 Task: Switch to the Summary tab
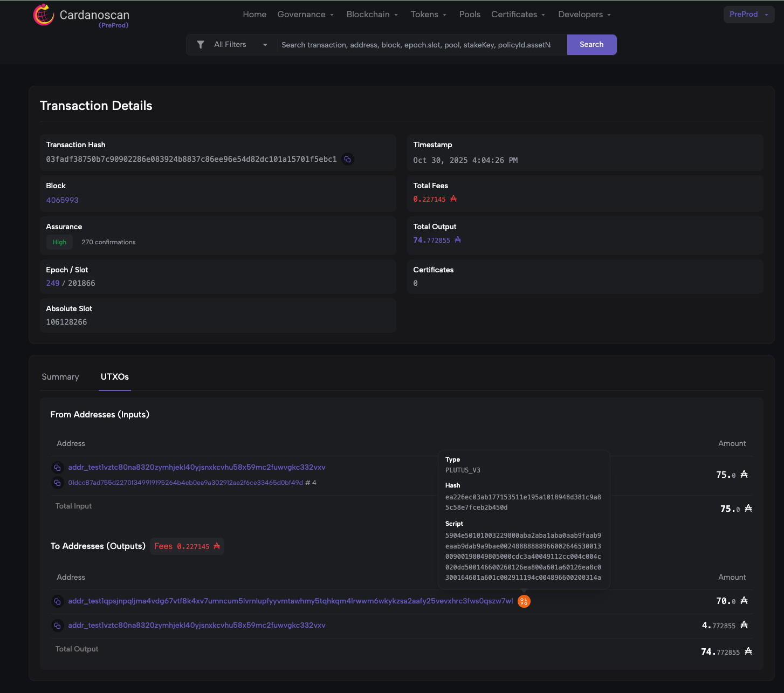[x=60, y=377]
